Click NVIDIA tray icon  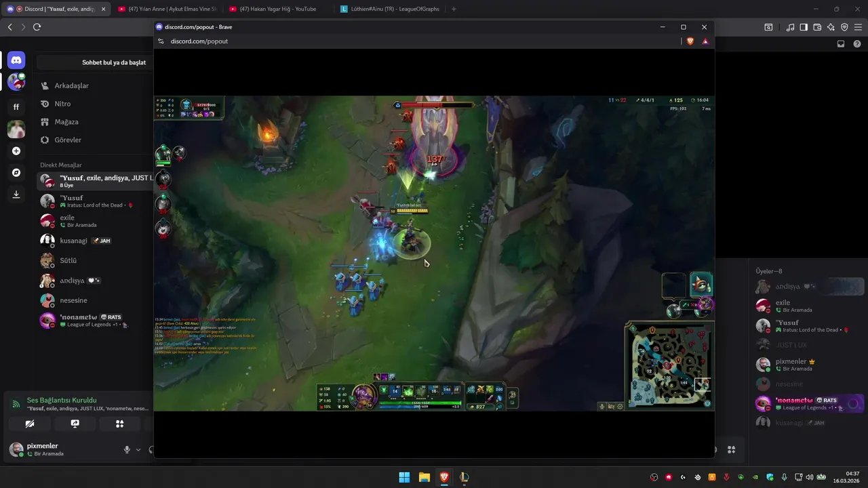click(x=755, y=477)
